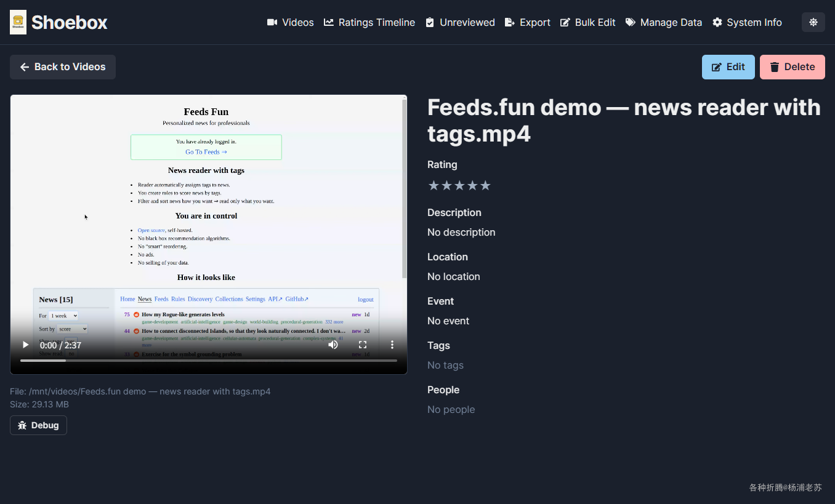835x504 pixels.
Task: Set rating to one star
Action: pyautogui.click(x=434, y=185)
